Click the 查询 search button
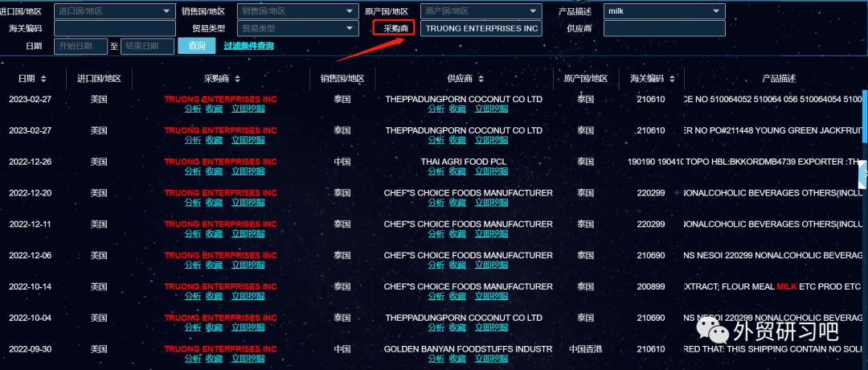This screenshot has width=868, height=370. point(197,46)
